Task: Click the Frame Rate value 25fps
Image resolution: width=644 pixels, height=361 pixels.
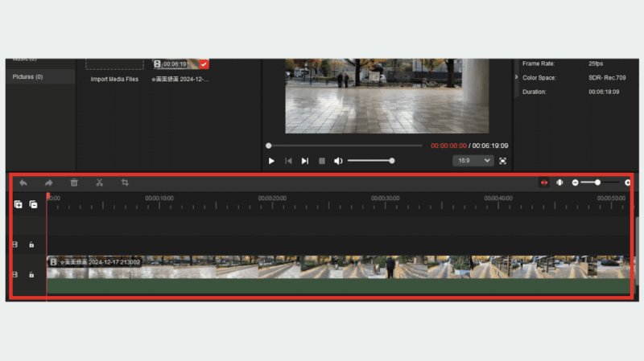Action: coord(596,64)
